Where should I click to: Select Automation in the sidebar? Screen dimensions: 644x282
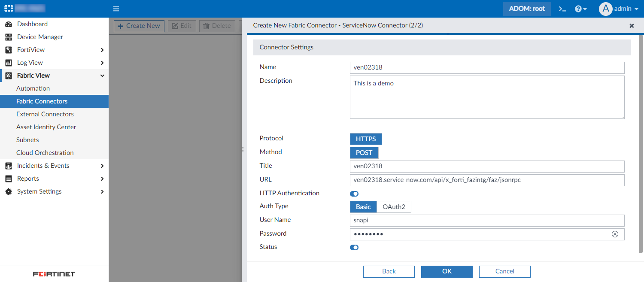33,88
